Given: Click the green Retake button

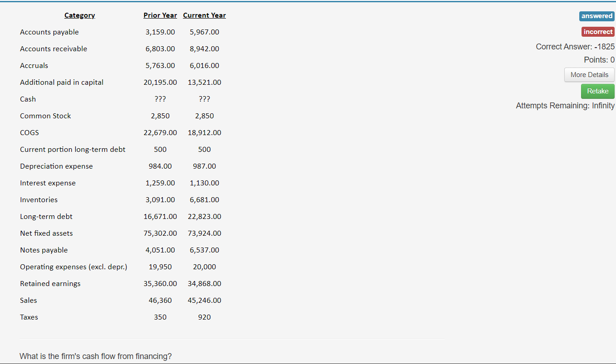Looking at the screenshot, I should (597, 91).
